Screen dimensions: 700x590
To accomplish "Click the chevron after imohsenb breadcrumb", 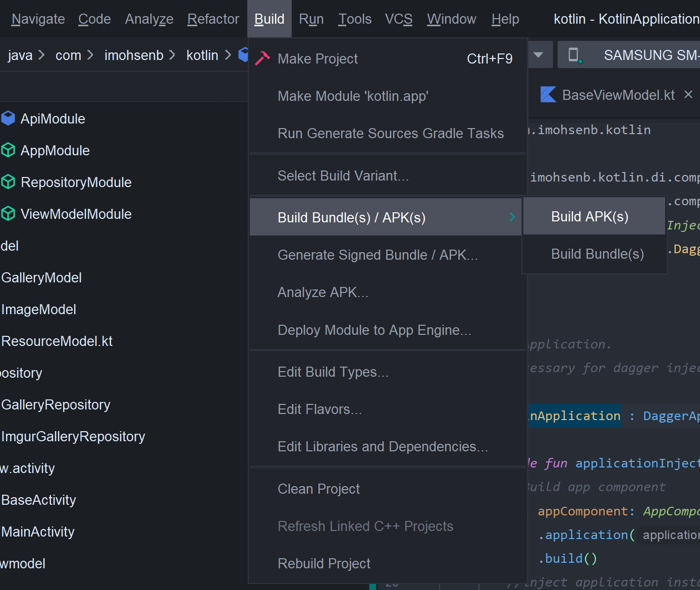I will pyautogui.click(x=172, y=54).
